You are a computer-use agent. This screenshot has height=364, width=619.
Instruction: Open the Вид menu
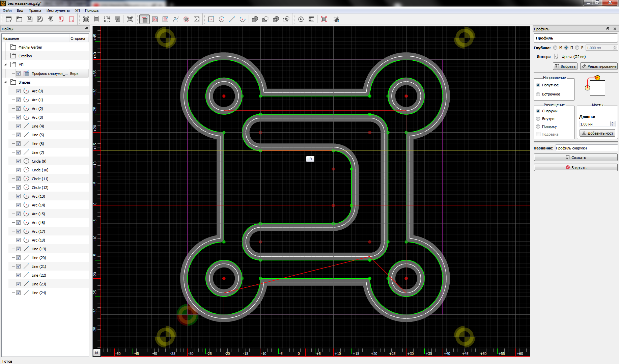click(20, 10)
